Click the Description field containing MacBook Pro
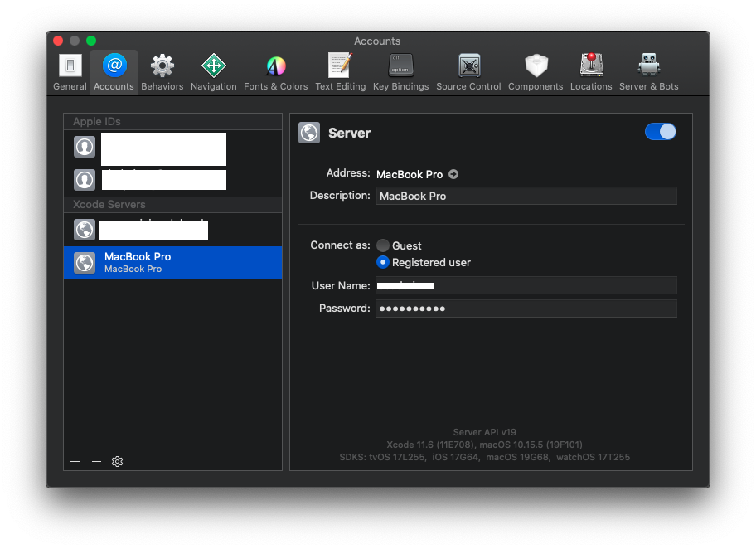This screenshot has height=549, width=756. 526,196
